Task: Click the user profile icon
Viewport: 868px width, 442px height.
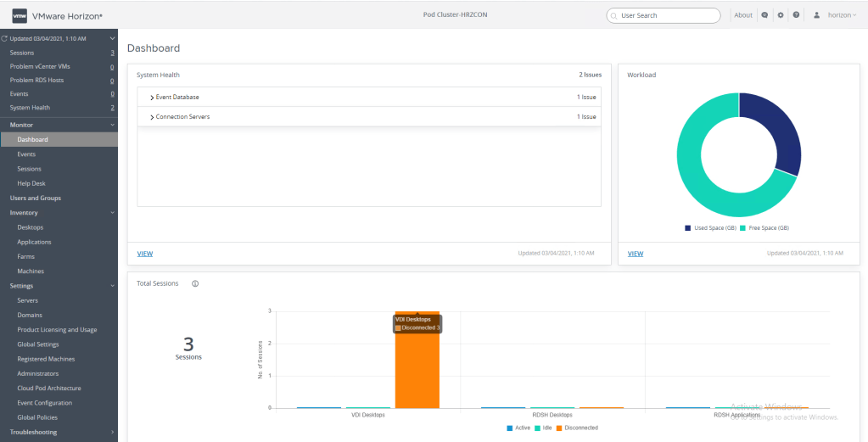Action: coord(816,15)
